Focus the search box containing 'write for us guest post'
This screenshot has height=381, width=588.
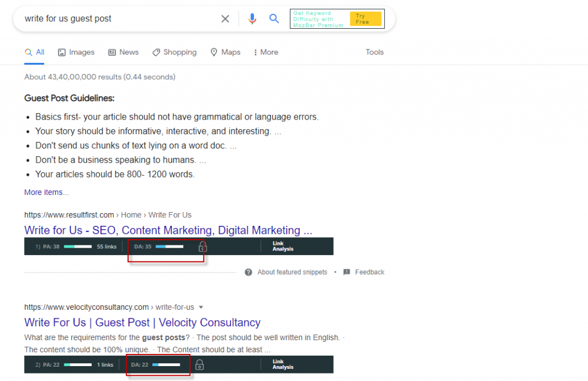coord(115,19)
